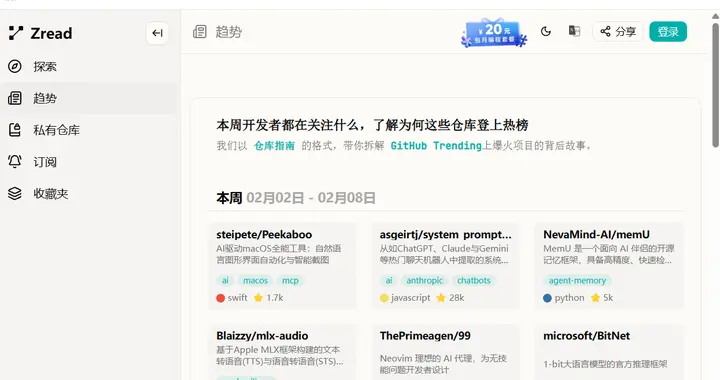Click the Zread logo icon
Viewport: 720px width, 380px height.
coord(16,33)
